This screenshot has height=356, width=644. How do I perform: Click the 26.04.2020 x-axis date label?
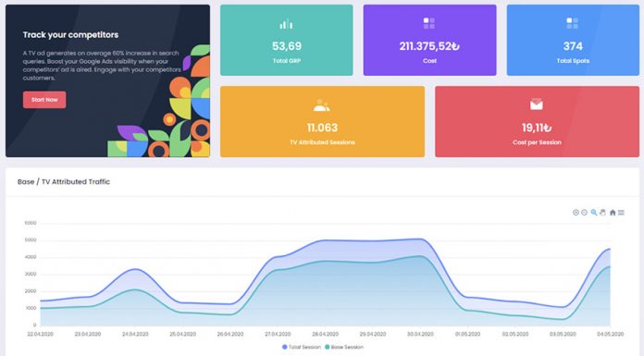[x=230, y=334]
